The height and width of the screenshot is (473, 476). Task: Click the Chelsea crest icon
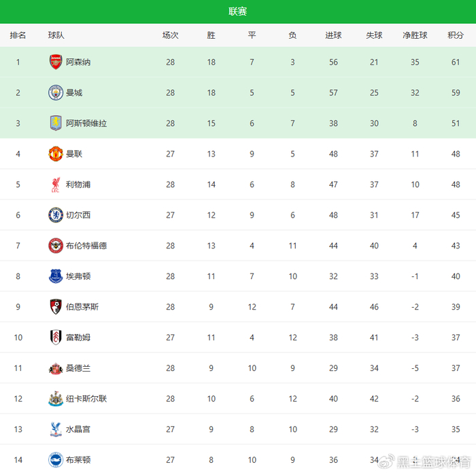coord(56,215)
